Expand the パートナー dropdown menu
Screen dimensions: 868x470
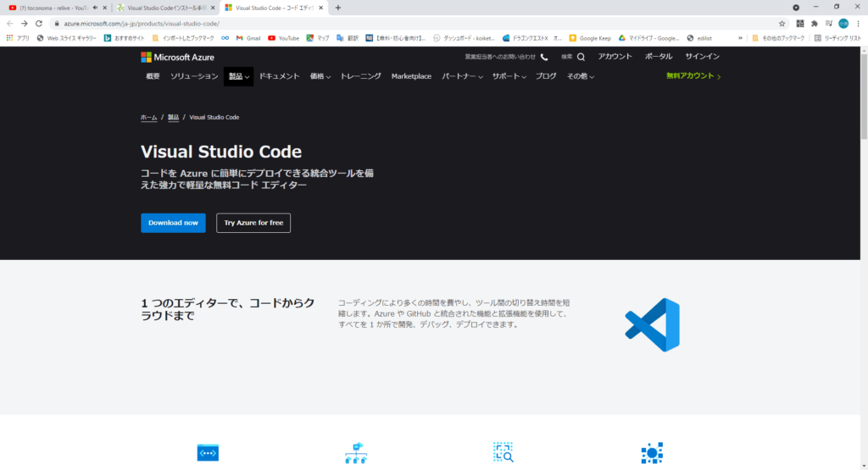pos(462,76)
